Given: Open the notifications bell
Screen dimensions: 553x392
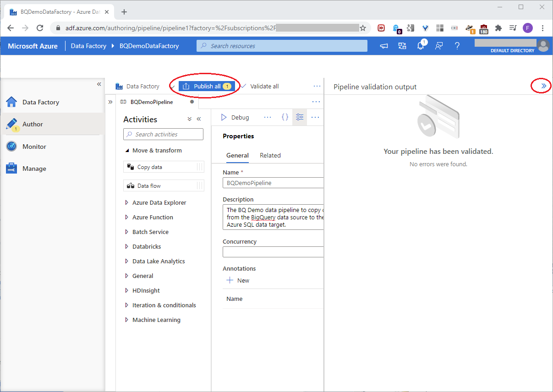Looking at the screenshot, I should click(421, 46).
